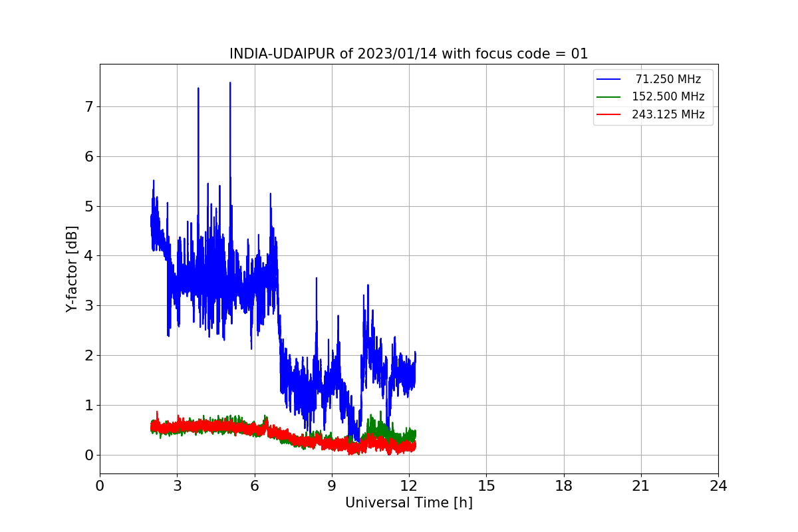Click x-axis tick label 0

click(x=100, y=486)
